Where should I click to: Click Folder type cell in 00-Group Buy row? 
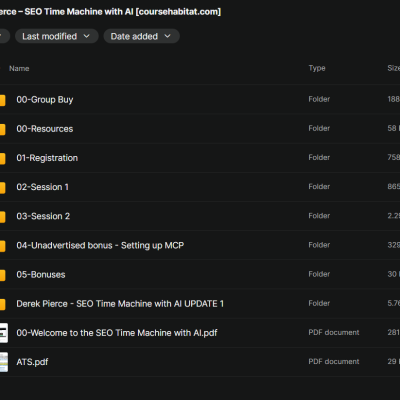(319, 99)
